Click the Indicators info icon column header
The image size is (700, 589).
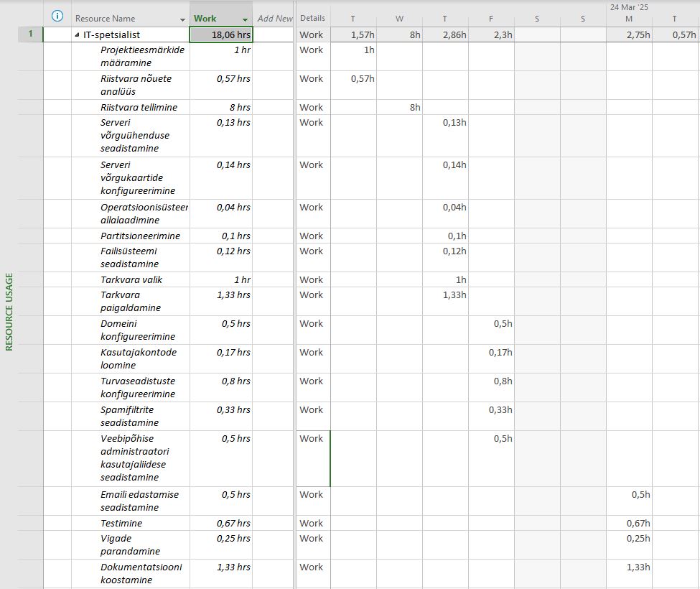57,17
